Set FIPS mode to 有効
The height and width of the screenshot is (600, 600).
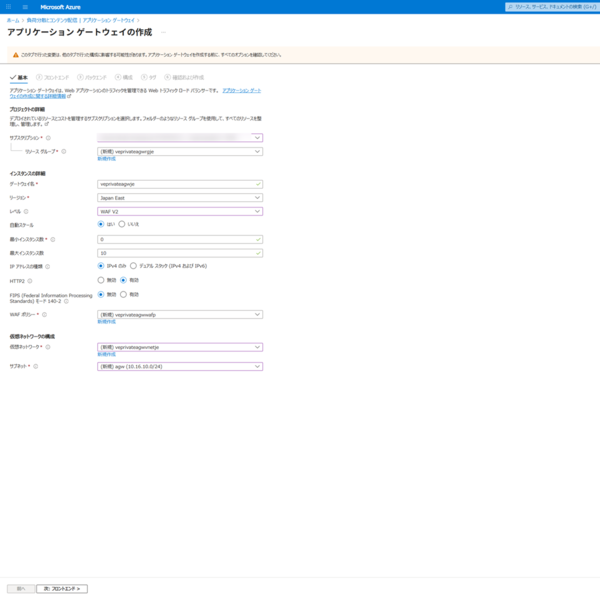[123, 294]
